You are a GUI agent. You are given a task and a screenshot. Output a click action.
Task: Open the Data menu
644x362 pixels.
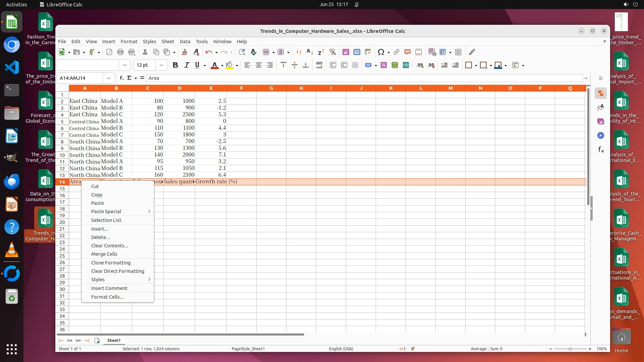click(x=185, y=42)
